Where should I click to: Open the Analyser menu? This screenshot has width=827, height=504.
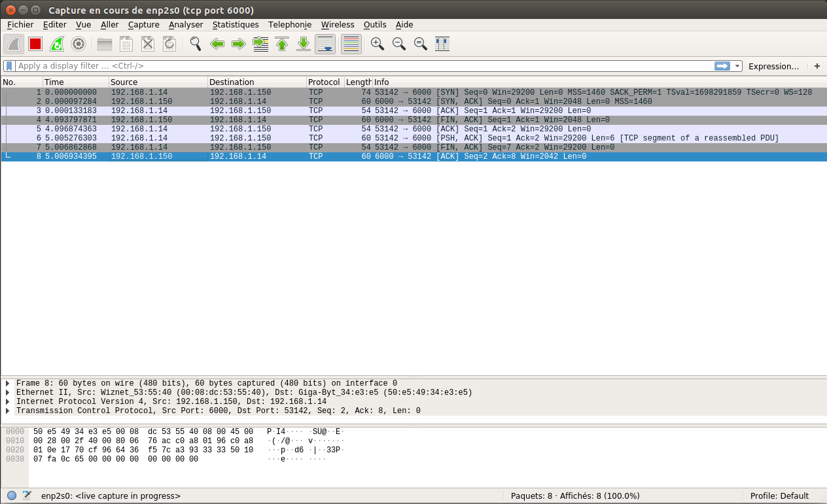coord(186,25)
